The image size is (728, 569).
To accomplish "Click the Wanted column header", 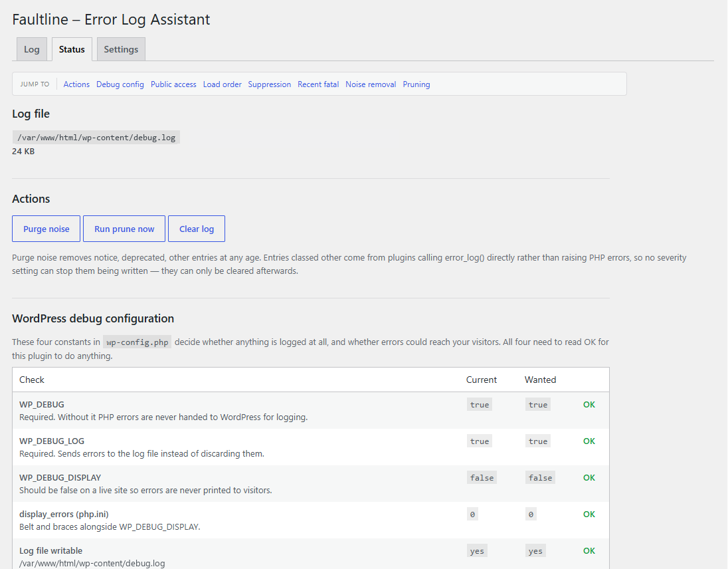I will click(541, 380).
